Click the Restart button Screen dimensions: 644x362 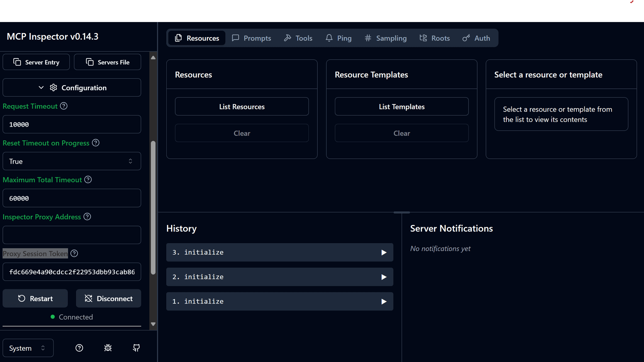pyautogui.click(x=35, y=298)
